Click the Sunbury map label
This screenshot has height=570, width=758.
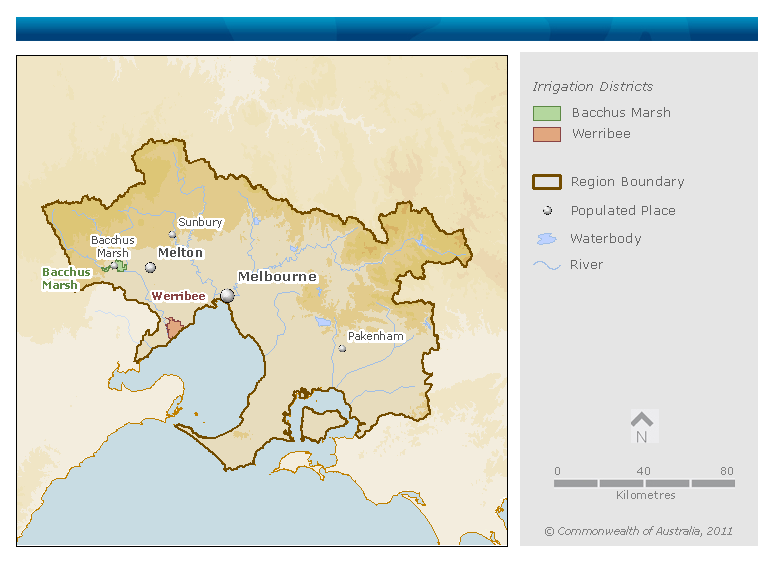[x=200, y=222]
